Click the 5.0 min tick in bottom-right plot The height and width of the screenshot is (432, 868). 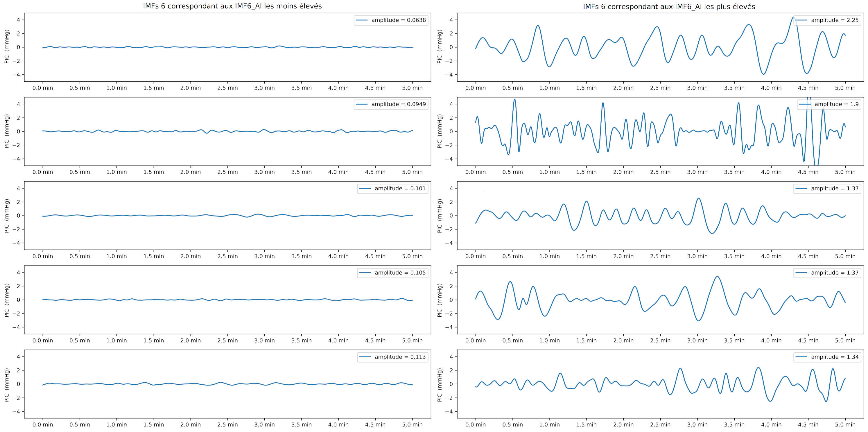845,425
